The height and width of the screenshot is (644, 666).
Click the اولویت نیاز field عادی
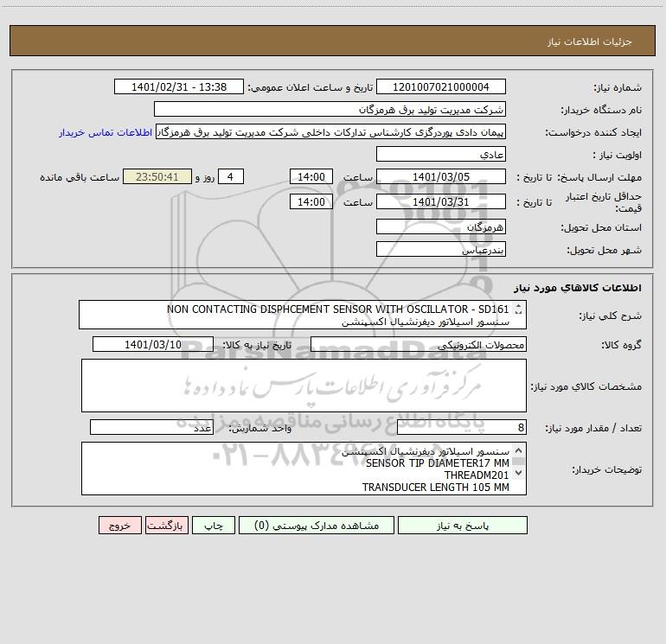click(x=441, y=154)
